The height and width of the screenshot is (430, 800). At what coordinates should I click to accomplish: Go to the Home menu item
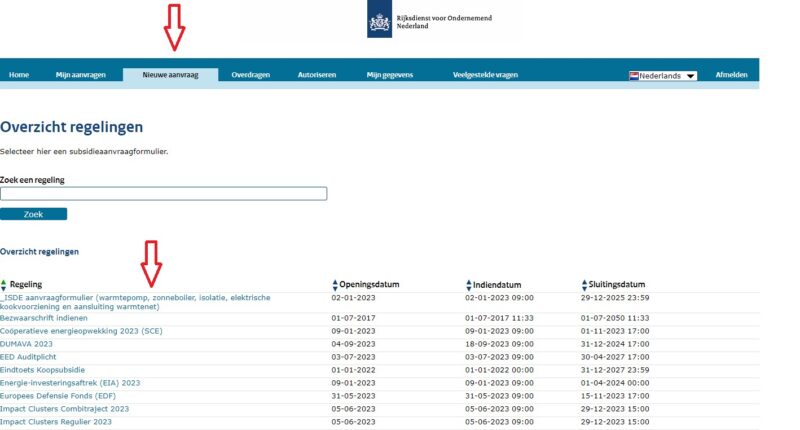click(19, 75)
